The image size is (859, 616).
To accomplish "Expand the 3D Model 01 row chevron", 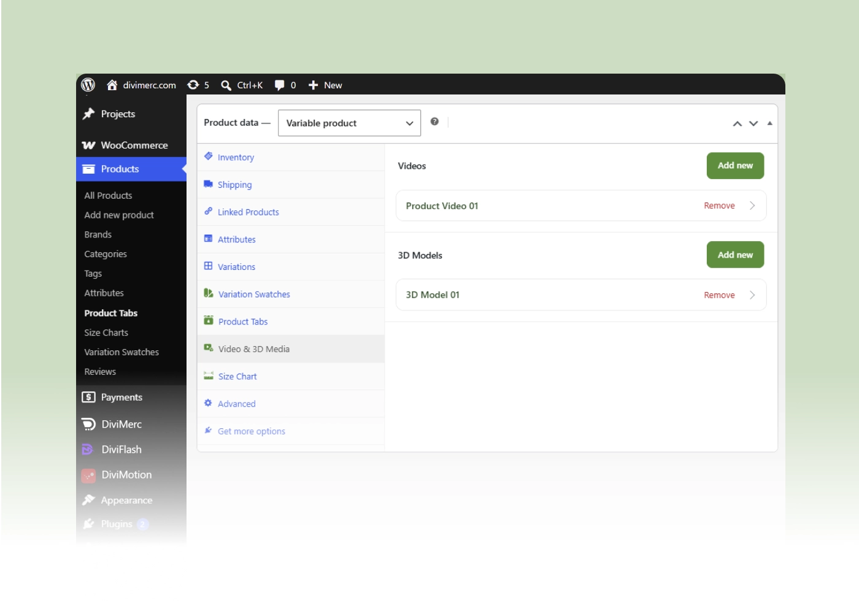I will [x=752, y=295].
